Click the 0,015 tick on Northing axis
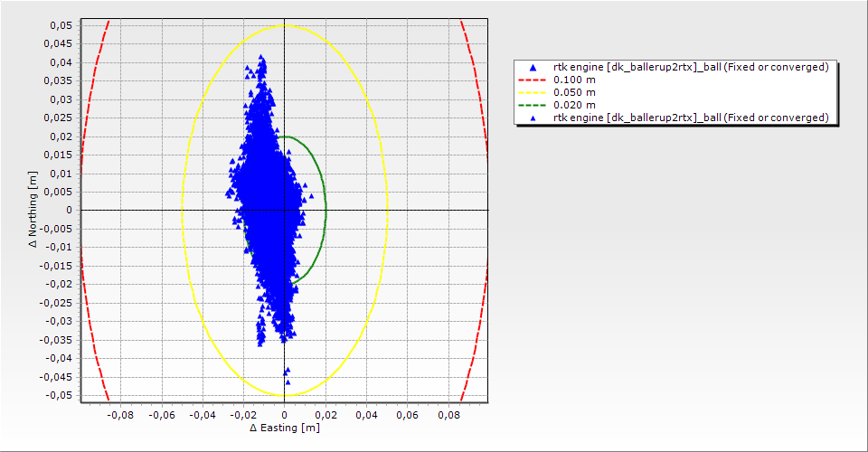This screenshot has width=868, height=452. pos(58,155)
